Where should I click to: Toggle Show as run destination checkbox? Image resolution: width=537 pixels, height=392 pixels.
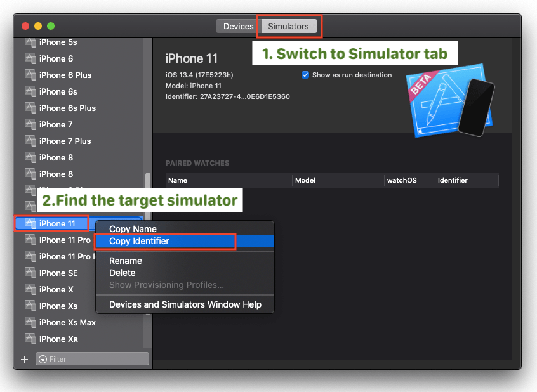(x=305, y=75)
